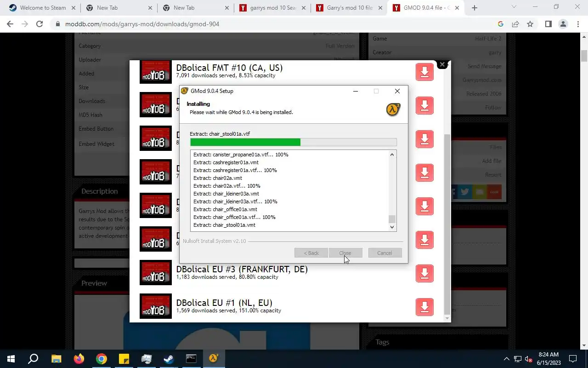The width and height of the screenshot is (588, 368).
Task: Click the installer progress bar
Action: [293, 142]
